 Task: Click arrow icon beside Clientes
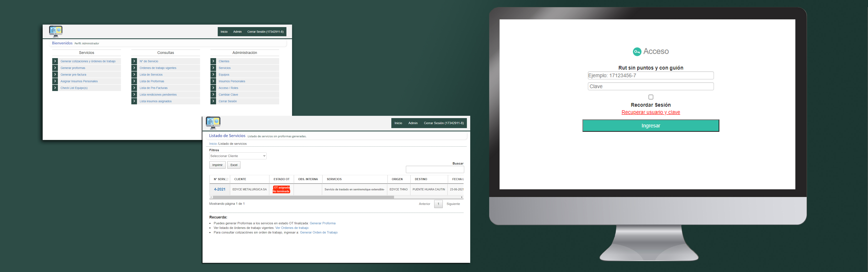click(x=213, y=61)
